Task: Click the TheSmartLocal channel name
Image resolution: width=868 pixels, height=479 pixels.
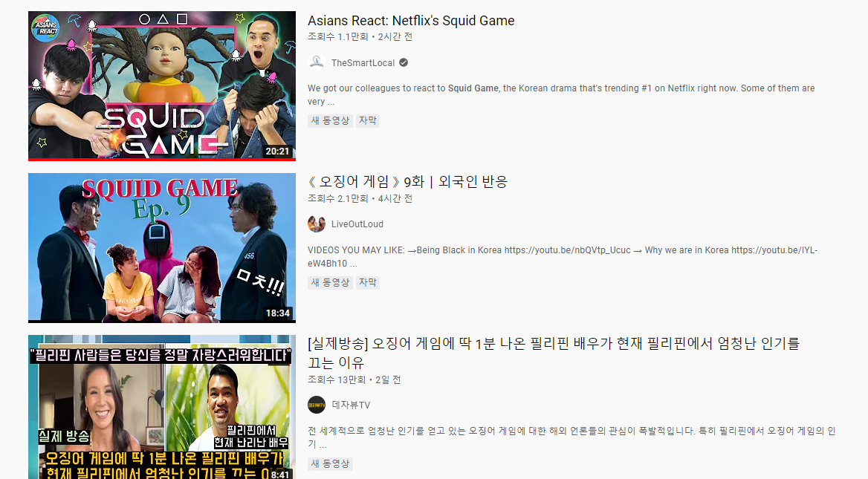Action: (363, 63)
